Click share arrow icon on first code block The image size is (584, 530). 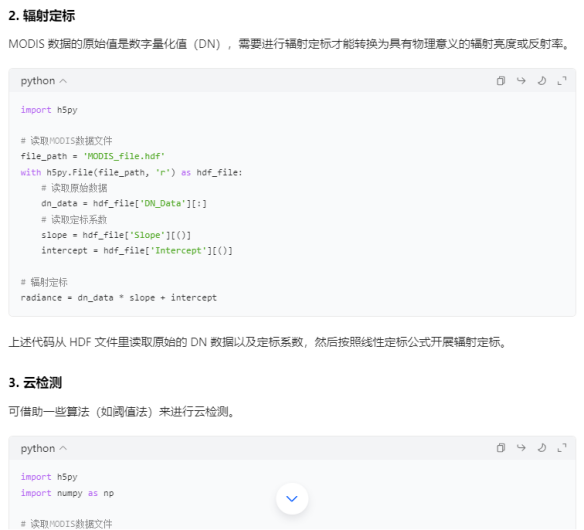point(521,80)
